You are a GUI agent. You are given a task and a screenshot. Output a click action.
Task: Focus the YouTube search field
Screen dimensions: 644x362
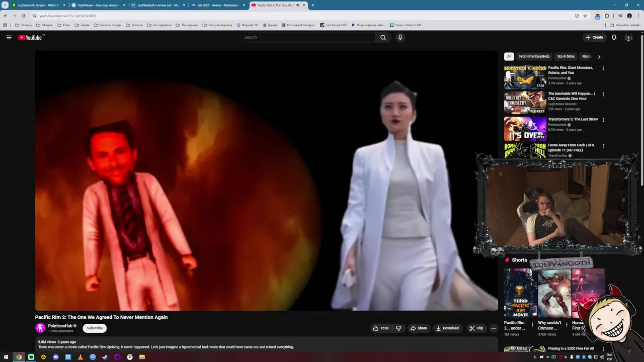pyautogui.click(x=308, y=37)
